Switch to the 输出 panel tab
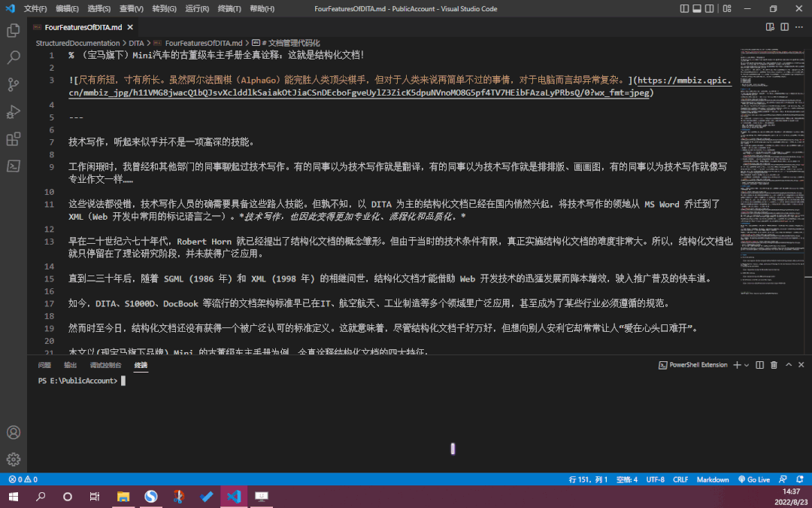Viewport: 812px width, 508px height. (71, 365)
